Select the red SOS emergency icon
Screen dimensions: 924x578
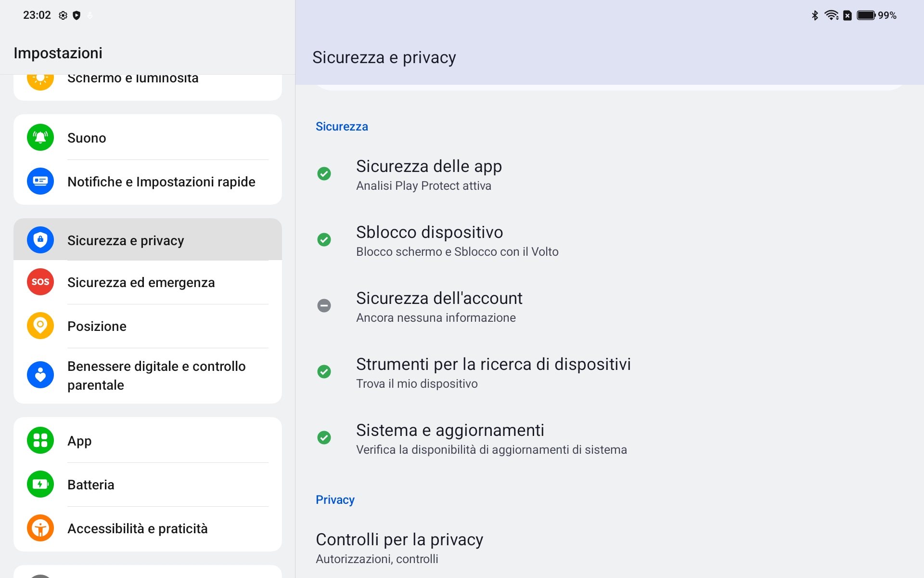pyautogui.click(x=40, y=282)
